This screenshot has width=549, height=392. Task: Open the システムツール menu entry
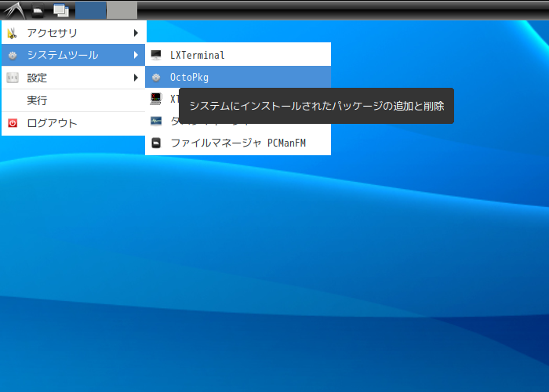(73, 55)
